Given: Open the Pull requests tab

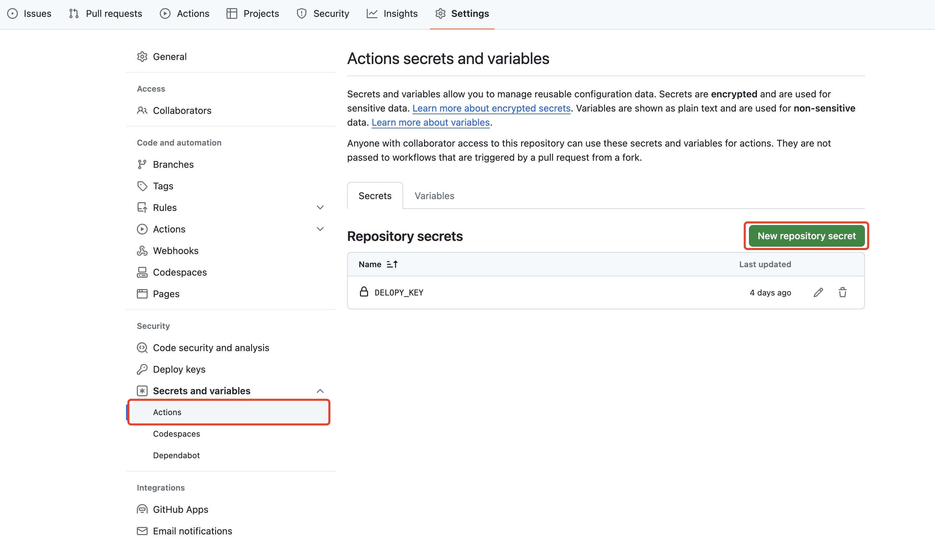Looking at the screenshot, I should (106, 13).
